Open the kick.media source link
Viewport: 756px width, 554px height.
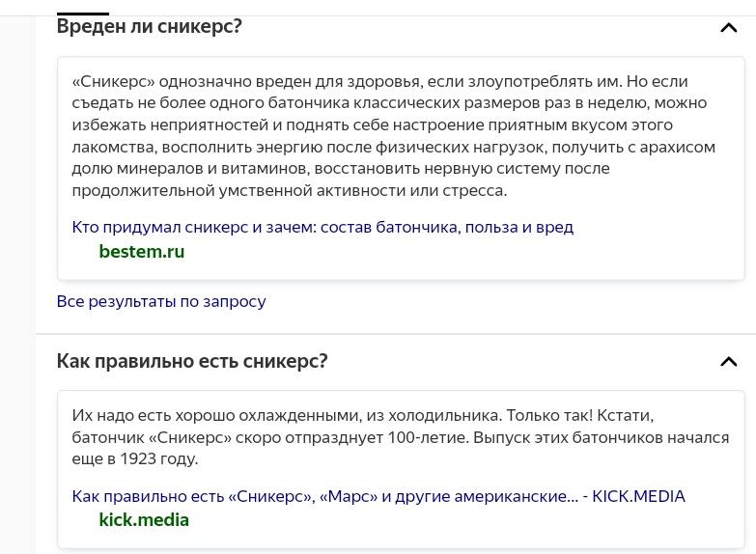coord(144,520)
